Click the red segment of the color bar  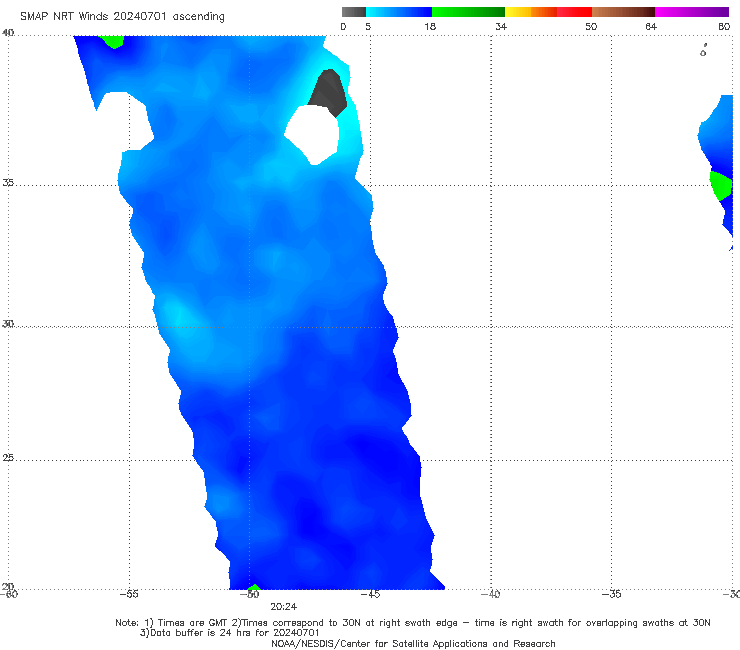click(574, 12)
